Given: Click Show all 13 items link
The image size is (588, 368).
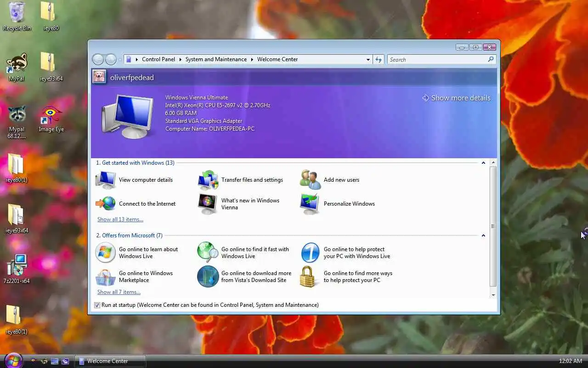Looking at the screenshot, I should pyautogui.click(x=120, y=219).
